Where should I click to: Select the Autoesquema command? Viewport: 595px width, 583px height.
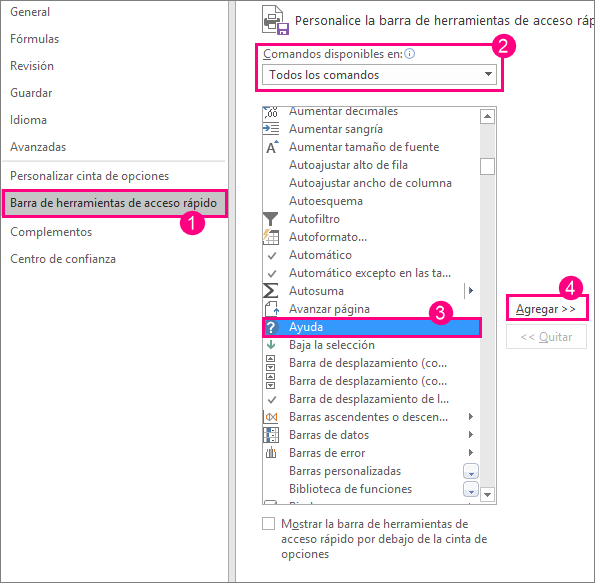326,201
